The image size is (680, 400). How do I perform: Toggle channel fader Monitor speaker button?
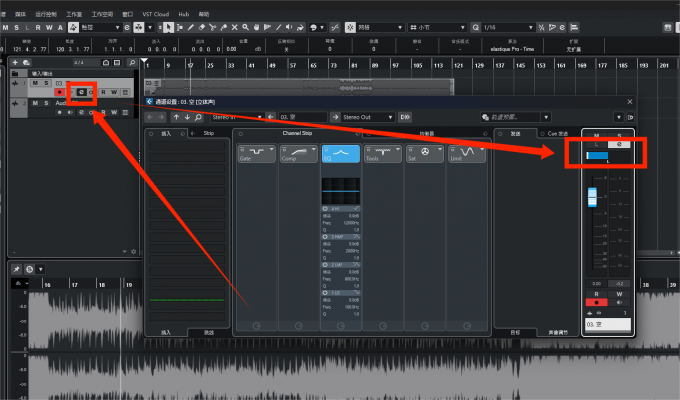pos(619,302)
